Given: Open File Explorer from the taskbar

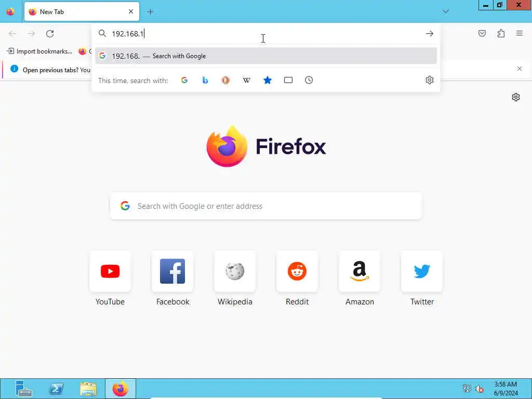Looking at the screenshot, I should pyautogui.click(x=88, y=389).
